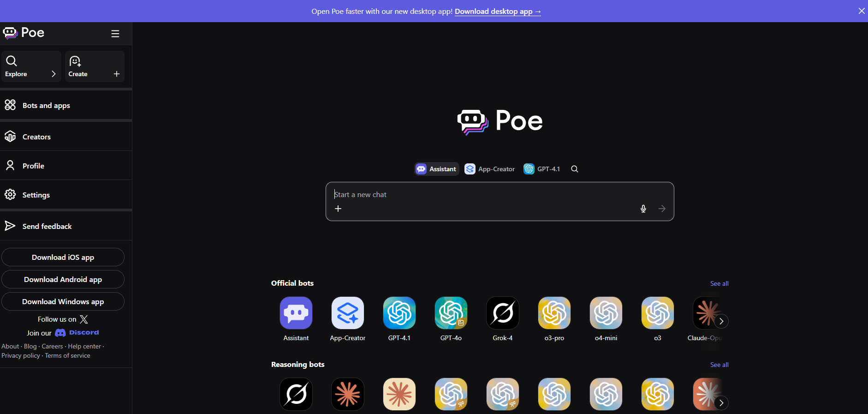Open the Explore search tile
Image resolution: width=868 pixels, height=414 pixels.
click(31, 66)
